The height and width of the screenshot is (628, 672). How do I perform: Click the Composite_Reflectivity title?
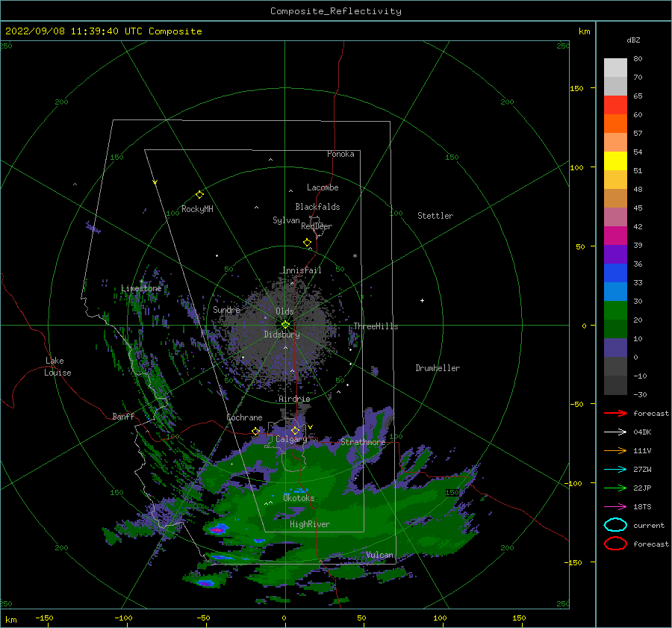point(335,11)
